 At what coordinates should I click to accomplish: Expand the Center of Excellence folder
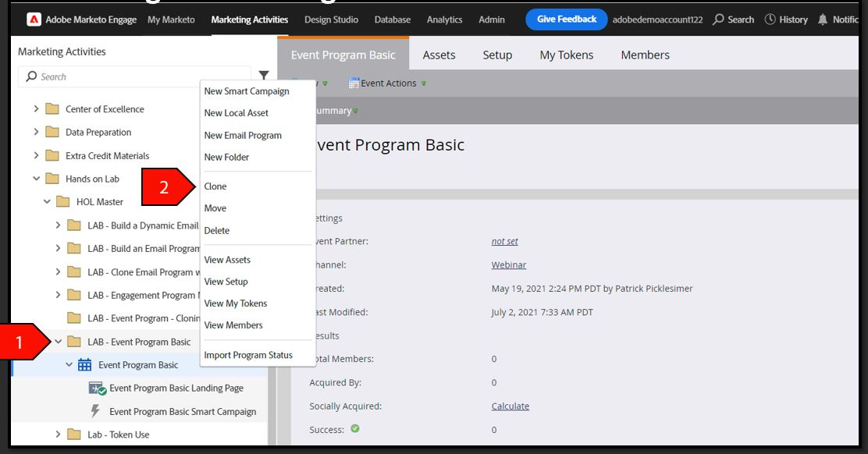(36, 109)
